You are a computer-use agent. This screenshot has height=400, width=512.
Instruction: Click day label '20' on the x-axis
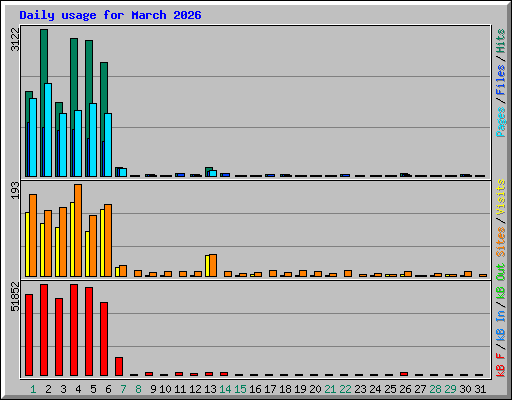(x=315, y=389)
